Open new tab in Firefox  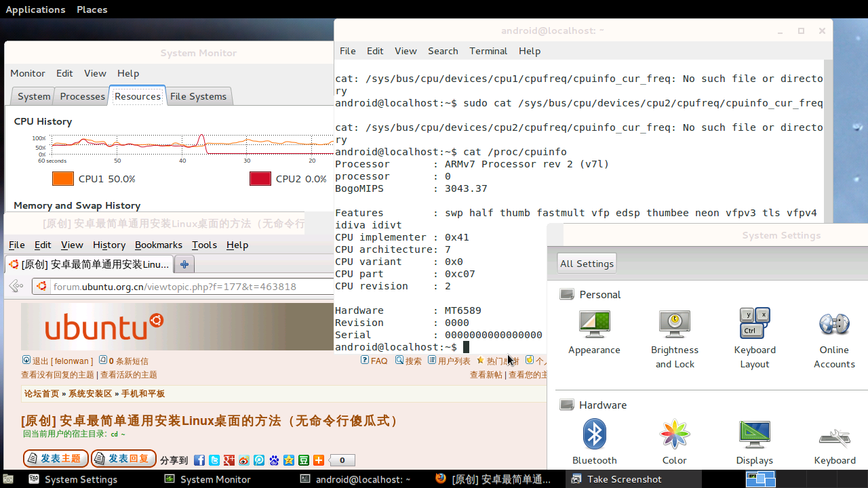coord(184,264)
